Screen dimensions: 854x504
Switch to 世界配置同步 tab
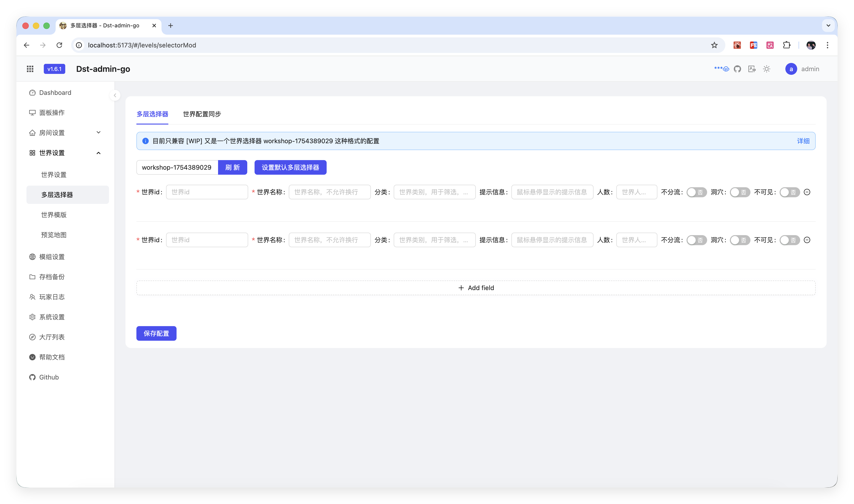click(x=202, y=114)
